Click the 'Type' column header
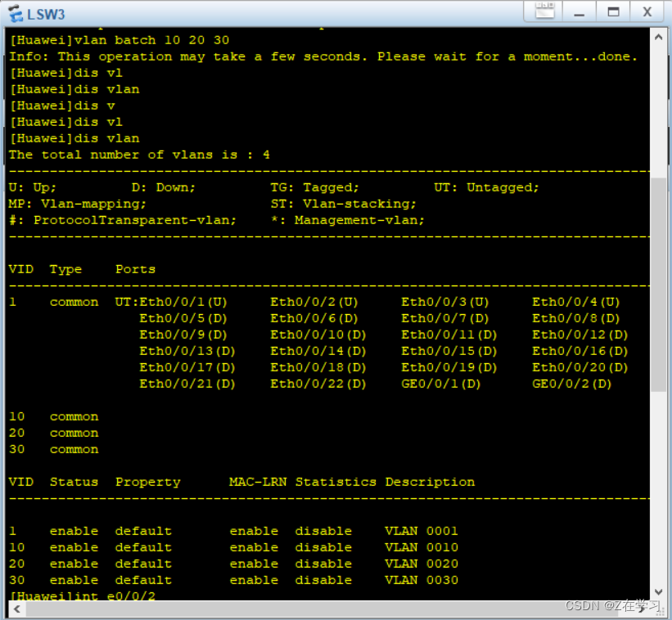Screen dimensions: 672x620 click(x=65, y=269)
